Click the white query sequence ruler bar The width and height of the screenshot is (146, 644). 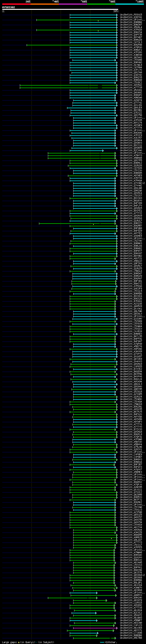pos(60,10)
